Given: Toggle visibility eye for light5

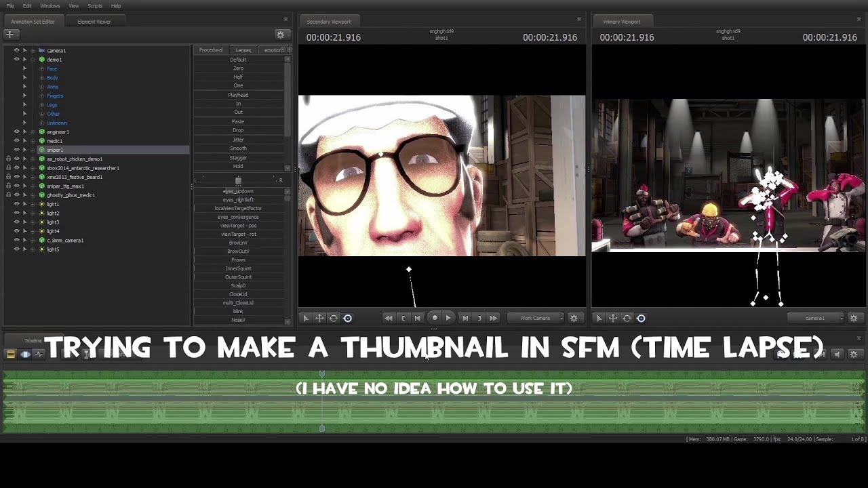Looking at the screenshot, I should pos(16,249).
